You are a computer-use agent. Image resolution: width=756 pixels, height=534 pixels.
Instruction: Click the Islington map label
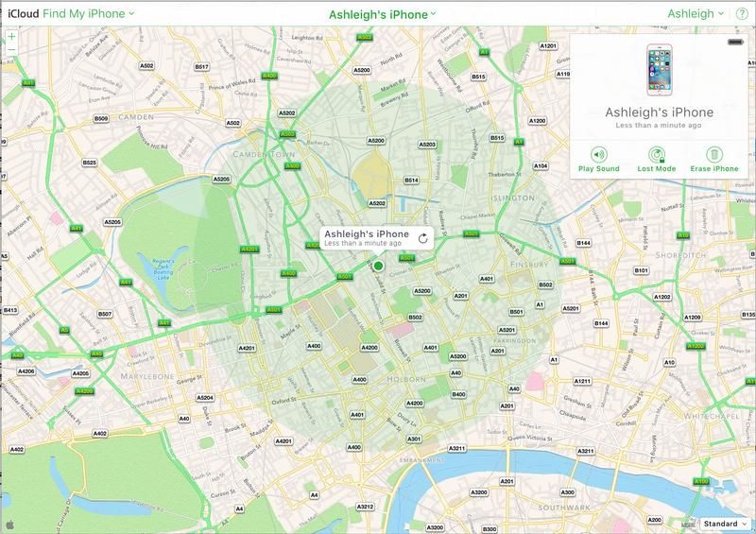(x=512, y=198)
